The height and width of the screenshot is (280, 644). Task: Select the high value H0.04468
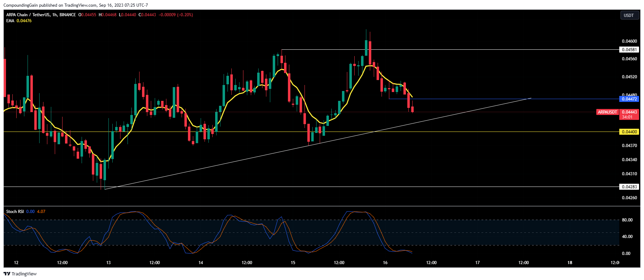pyautogui.click(x=108, y=15)
